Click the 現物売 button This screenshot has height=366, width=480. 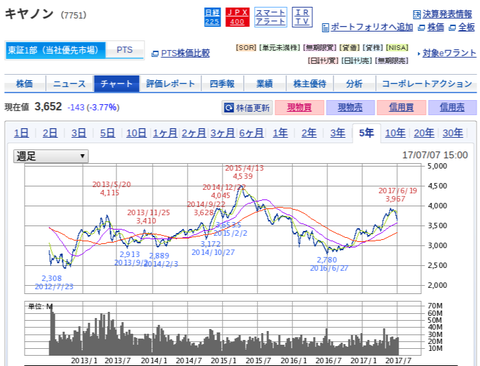pyautogui.click(x=350, y=108)
